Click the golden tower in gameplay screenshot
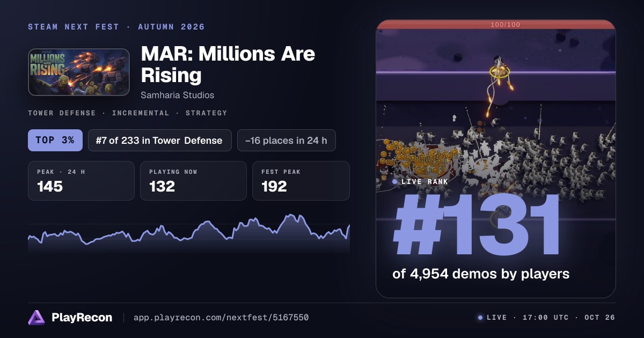The image size is (644, 338). tap(500, 71)
